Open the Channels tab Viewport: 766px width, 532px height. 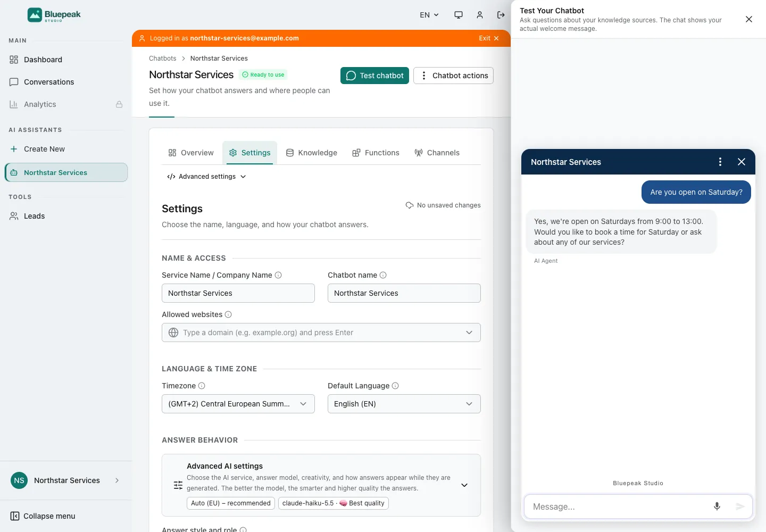point(437,153)
